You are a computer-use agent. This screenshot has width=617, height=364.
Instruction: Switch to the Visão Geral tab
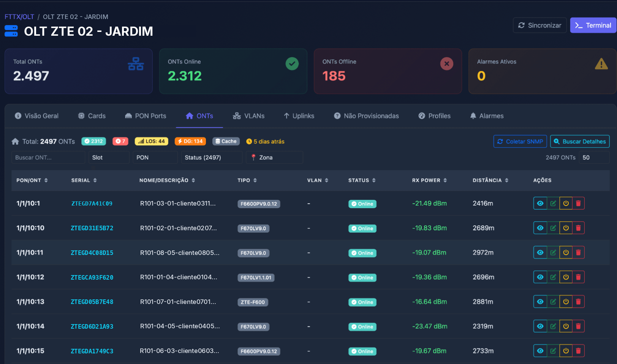point(36,116)
